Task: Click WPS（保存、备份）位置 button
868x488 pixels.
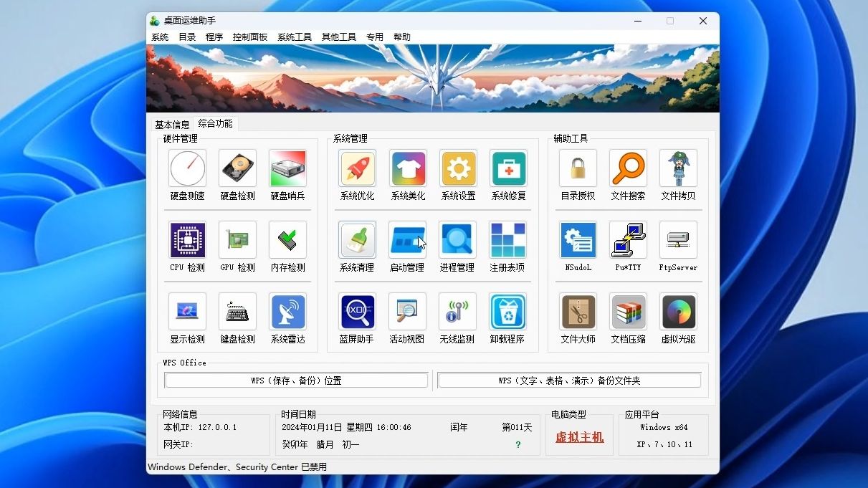Action: coord(296,381)
